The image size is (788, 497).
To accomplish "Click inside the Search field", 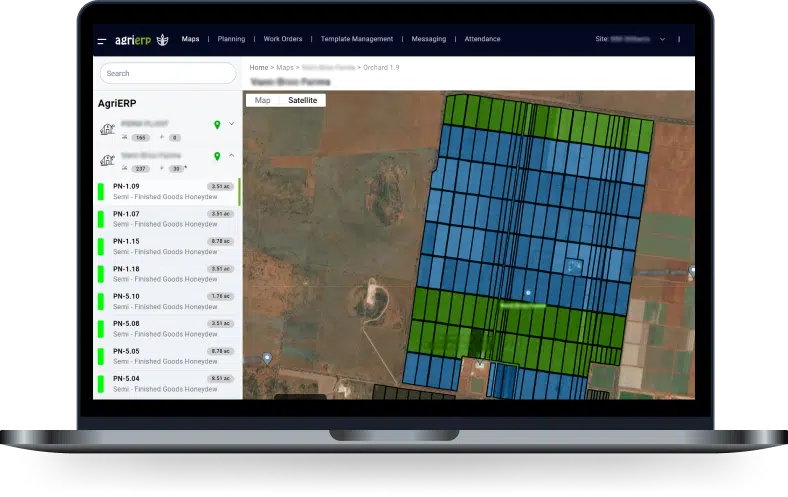I will [167, 73].
